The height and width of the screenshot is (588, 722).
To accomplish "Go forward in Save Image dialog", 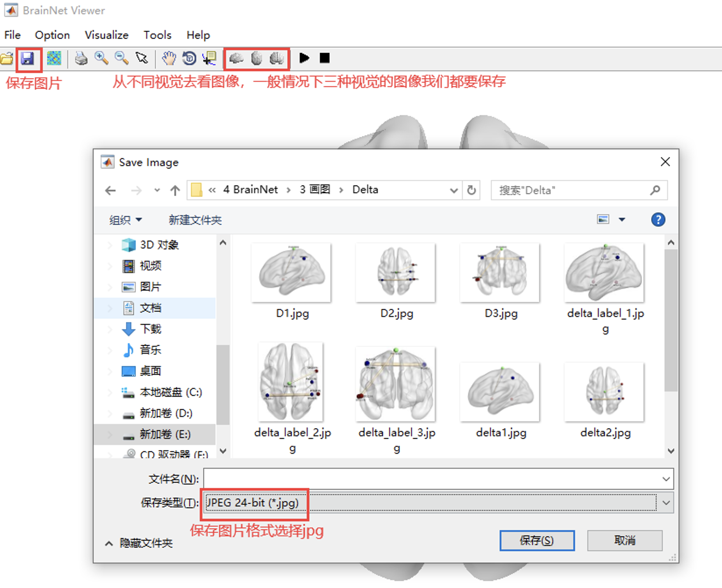I will click(136, 190).
